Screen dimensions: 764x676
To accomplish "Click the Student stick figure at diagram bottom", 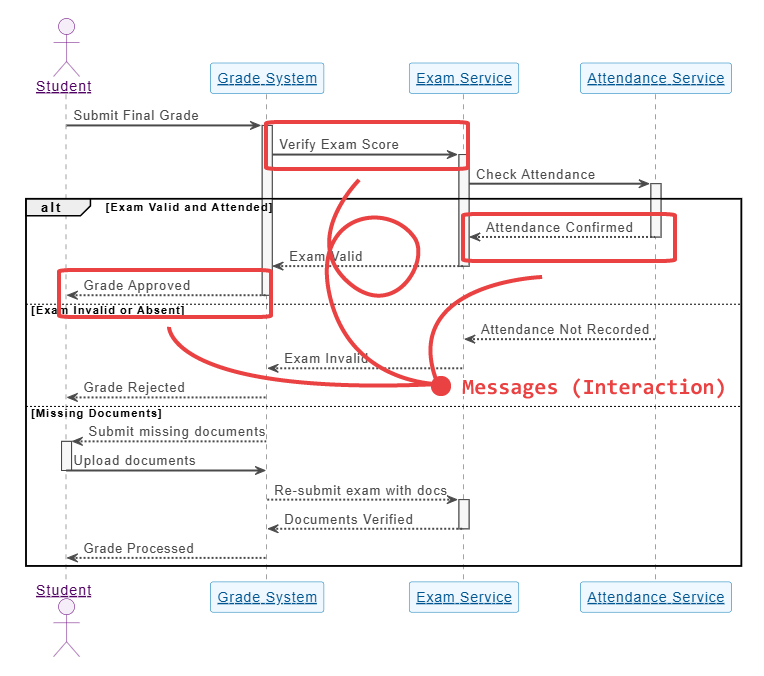I will point(66,627).
